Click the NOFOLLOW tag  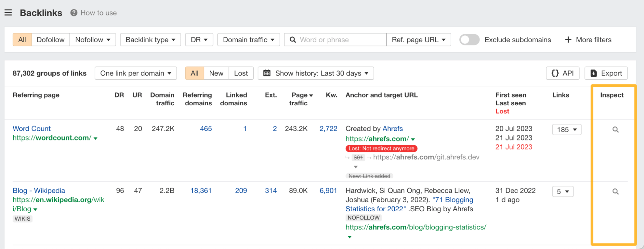[363, 218]
